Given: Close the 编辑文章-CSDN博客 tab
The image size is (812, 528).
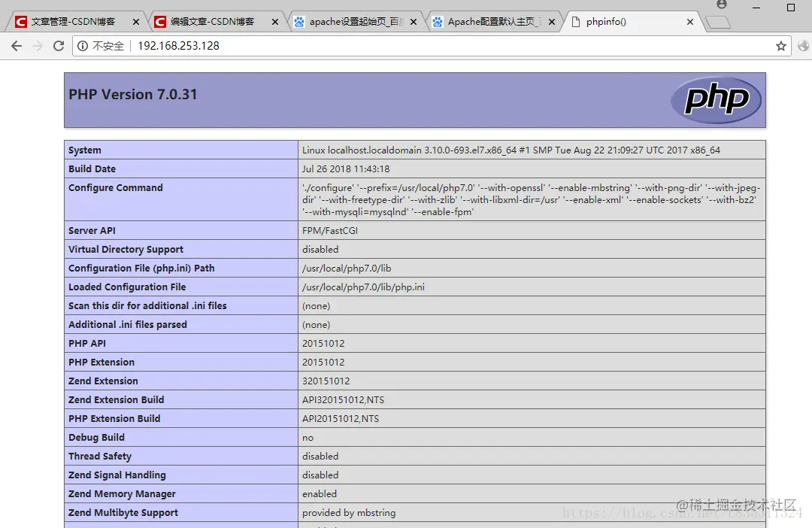Looking at the screenshot, I should [275, 22].
